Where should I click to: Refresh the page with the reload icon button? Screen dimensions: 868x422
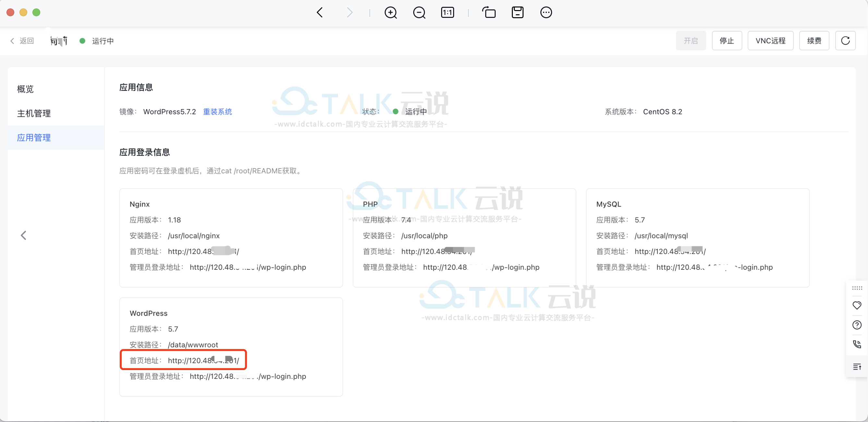pyautogui.click(x=845, y=41)
